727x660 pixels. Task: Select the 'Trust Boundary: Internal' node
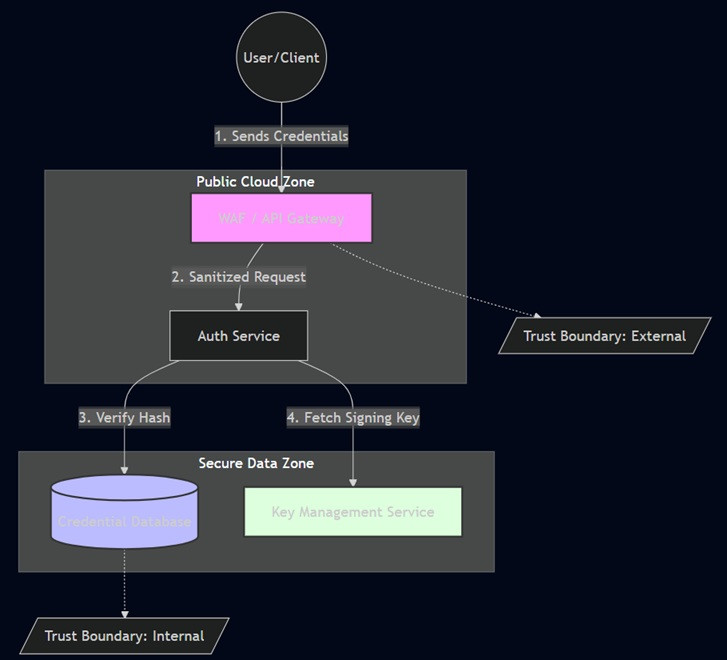(124, 636)
